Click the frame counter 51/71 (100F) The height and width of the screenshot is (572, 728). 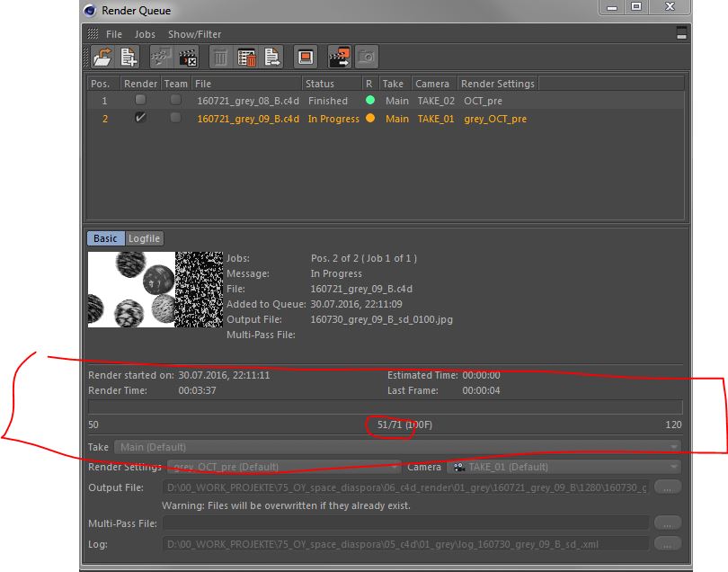404,425
